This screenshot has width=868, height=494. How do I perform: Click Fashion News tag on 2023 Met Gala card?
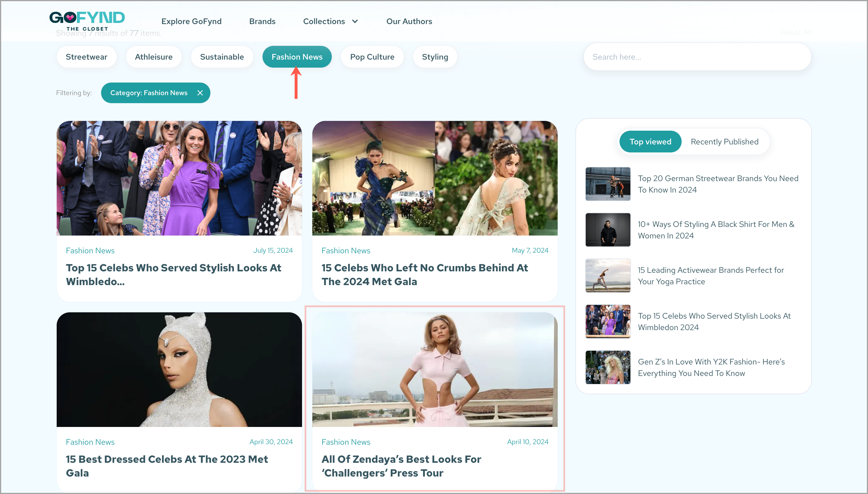pyautogui.click(x=90, y=442)
